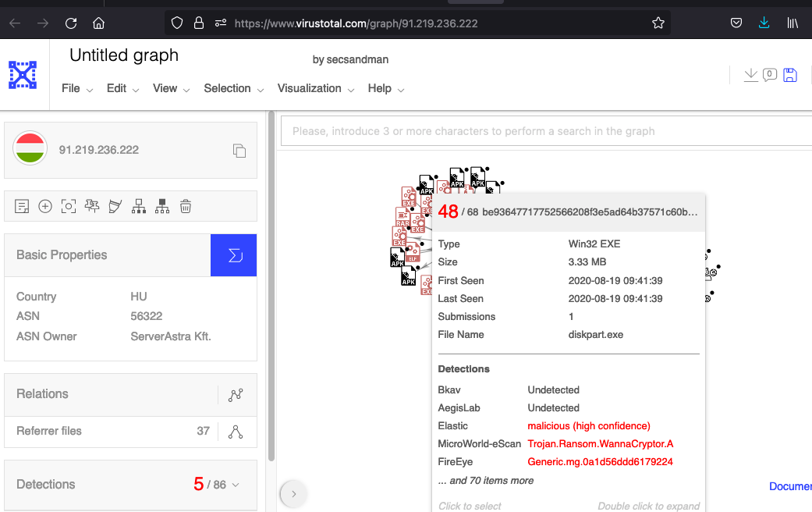Click the copy IP address icon

[x=239, y=151]
